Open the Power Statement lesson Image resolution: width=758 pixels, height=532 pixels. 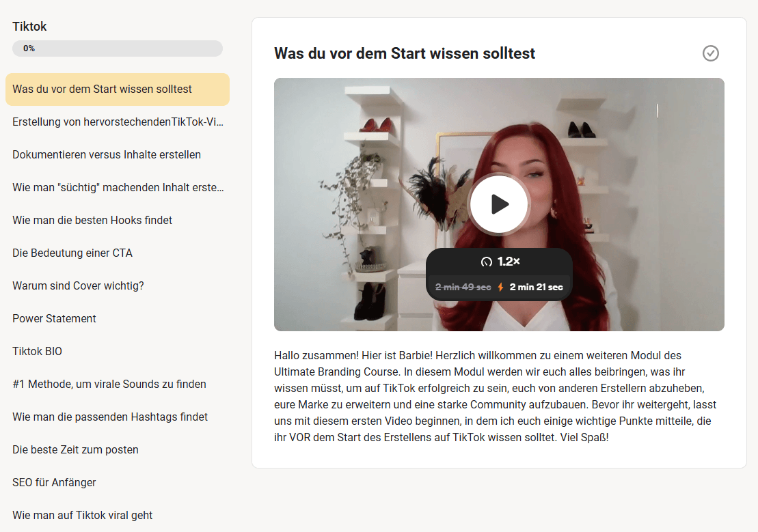tap(118, 319)
